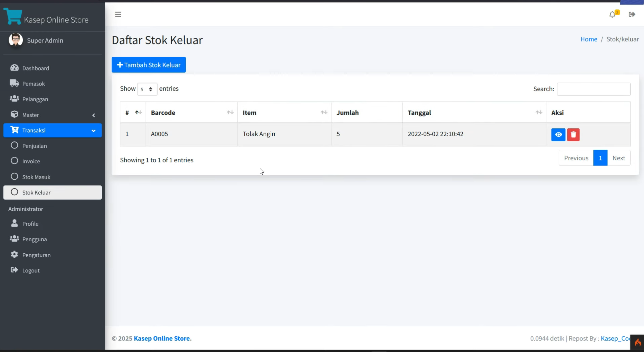Image resolution: width=644 pixels, height=352 pixels.
Task: Open Pengaturan settings
Action: (52, 255)
